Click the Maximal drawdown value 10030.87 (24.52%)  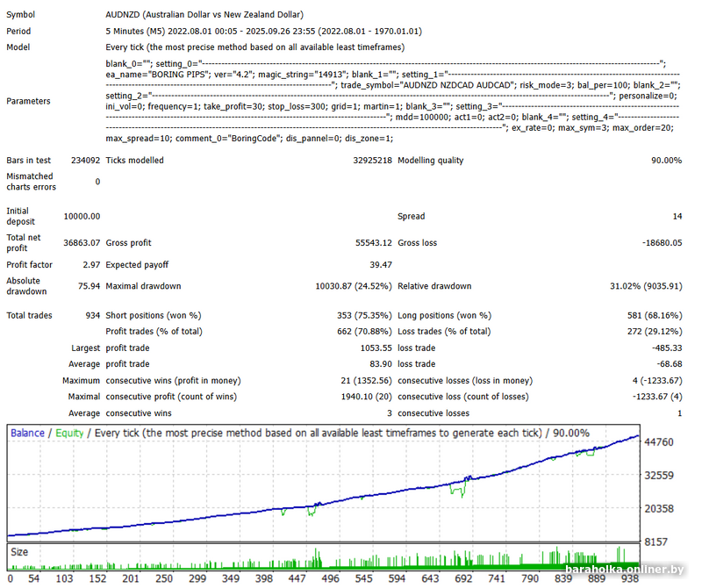point(354,286)
